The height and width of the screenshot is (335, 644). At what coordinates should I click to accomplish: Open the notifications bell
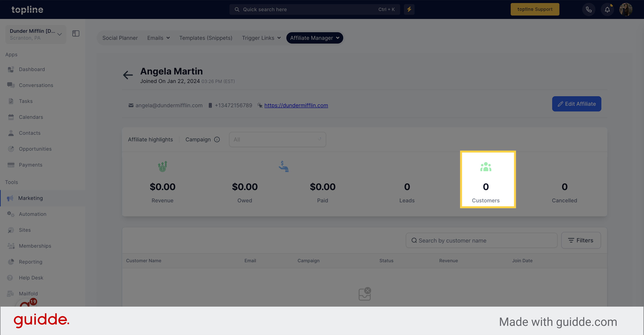607,9
